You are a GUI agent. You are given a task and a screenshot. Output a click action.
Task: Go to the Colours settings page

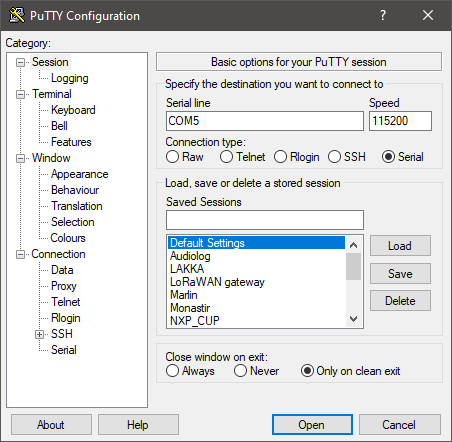[x=68, y=238]
